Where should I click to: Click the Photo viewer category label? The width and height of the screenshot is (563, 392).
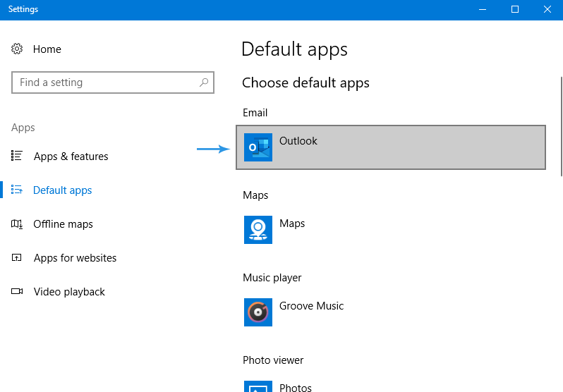pos(273,360)
